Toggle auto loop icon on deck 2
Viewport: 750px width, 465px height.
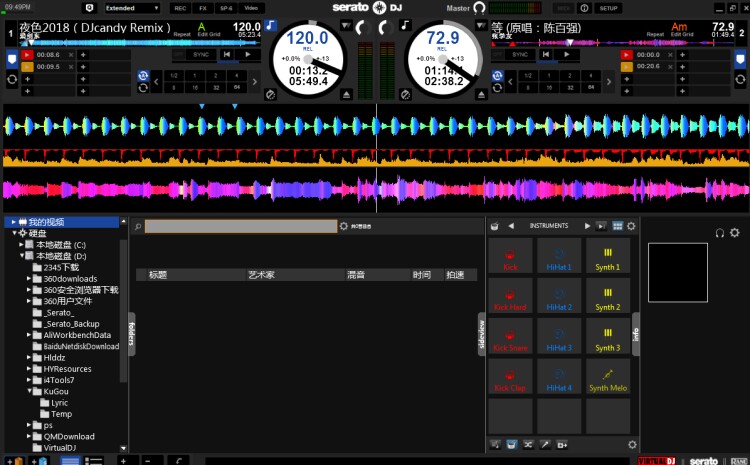pyautogui.click(x=497, y=76)
